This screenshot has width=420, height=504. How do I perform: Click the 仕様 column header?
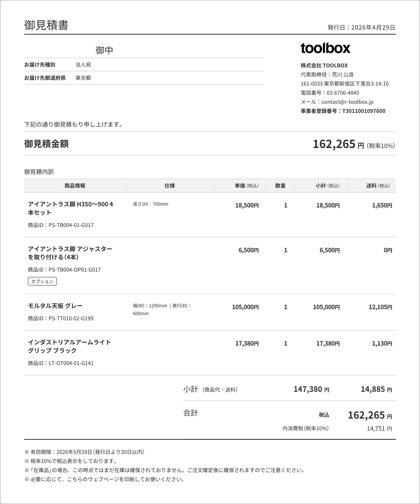169,185
